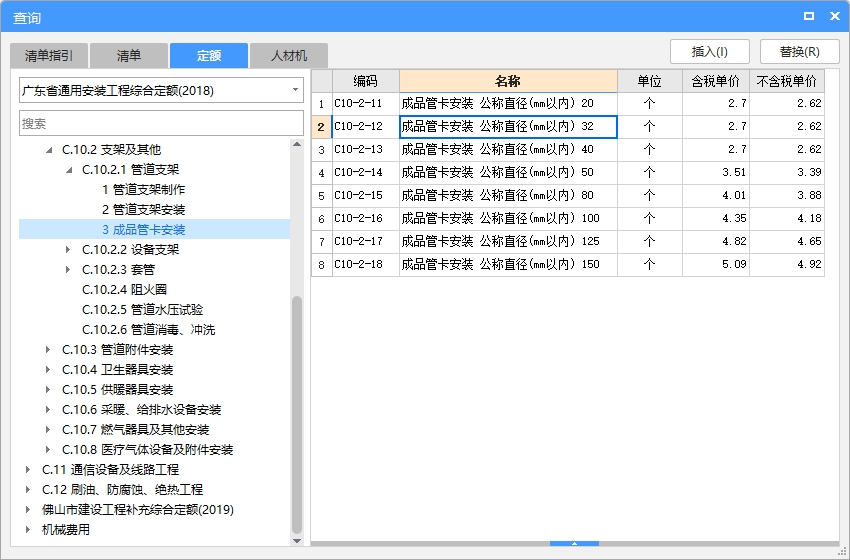Close the 查询 dialog

pos(835,16)
